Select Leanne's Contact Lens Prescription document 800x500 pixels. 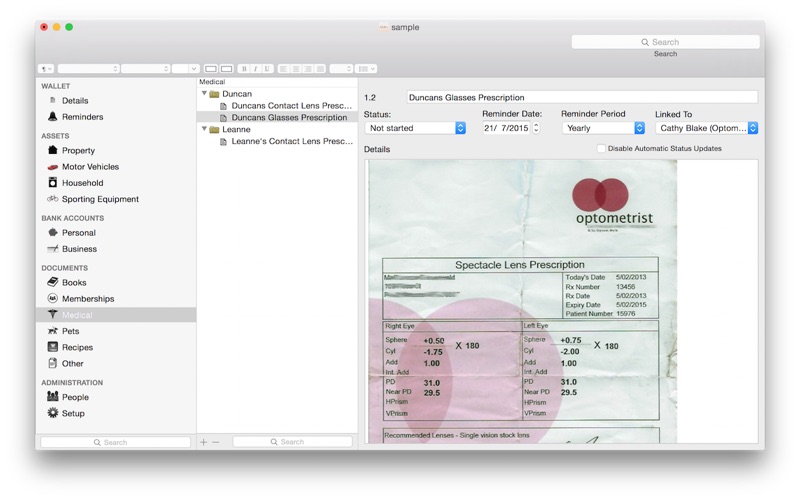click(x=292, y=141)
